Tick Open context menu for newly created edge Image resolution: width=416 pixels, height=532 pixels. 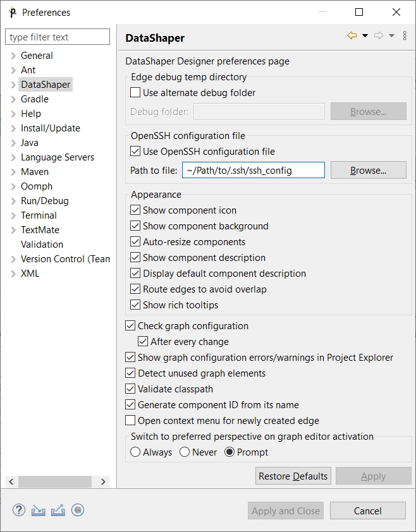click(x=130, y=420)
